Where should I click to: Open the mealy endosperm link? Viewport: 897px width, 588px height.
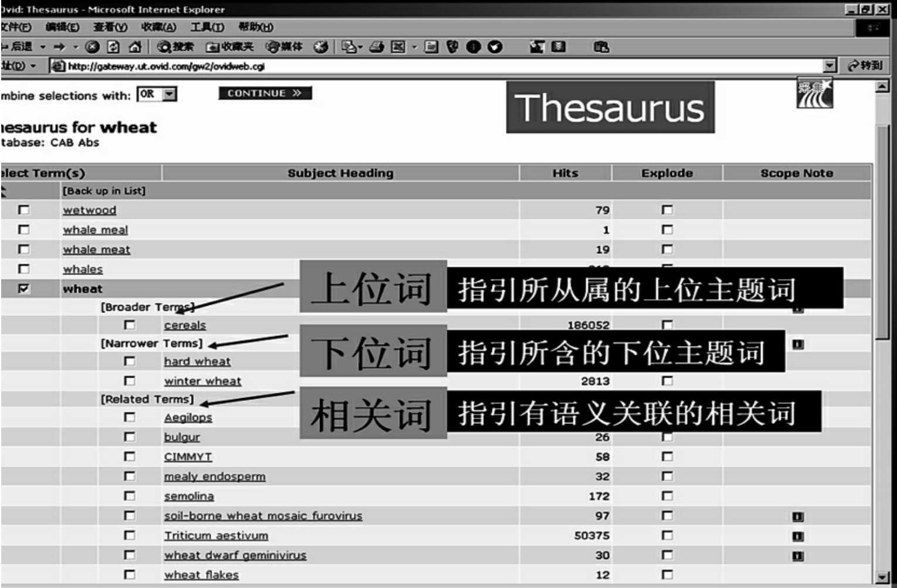tap(215, 477)
